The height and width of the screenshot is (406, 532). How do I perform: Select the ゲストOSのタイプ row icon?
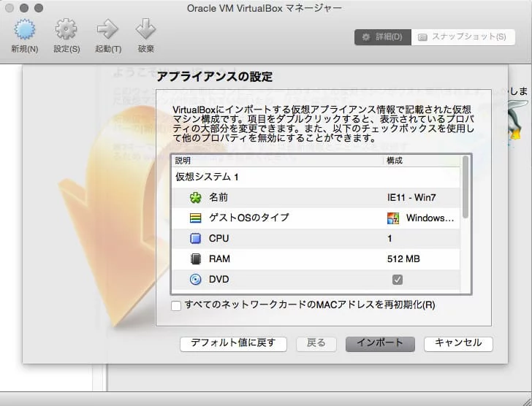pyautogui.click(x=195, y=218)
